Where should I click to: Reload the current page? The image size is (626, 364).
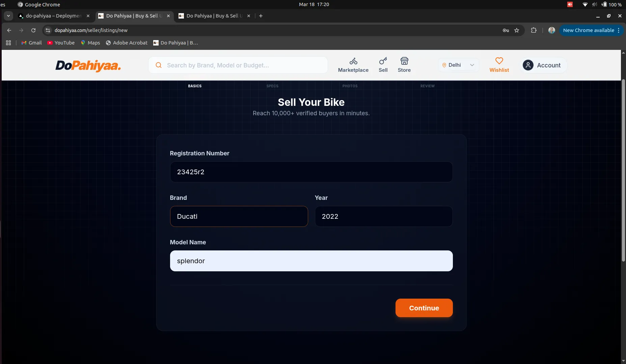tap(33, 30)
